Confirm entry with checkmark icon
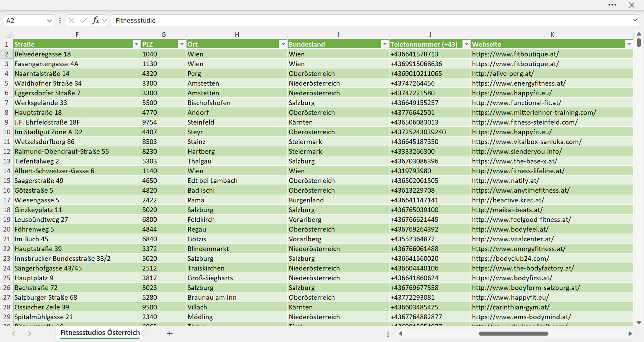 pos(83,20)
